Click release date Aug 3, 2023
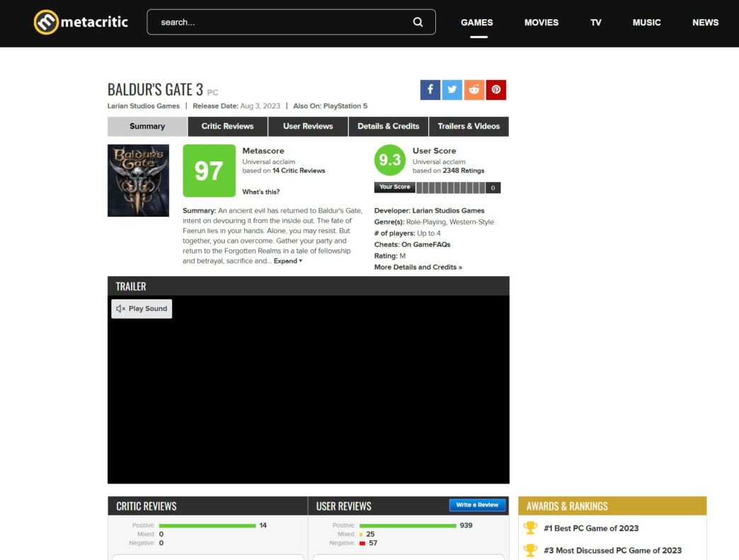 pyautogui.click(x=260, y=106)
